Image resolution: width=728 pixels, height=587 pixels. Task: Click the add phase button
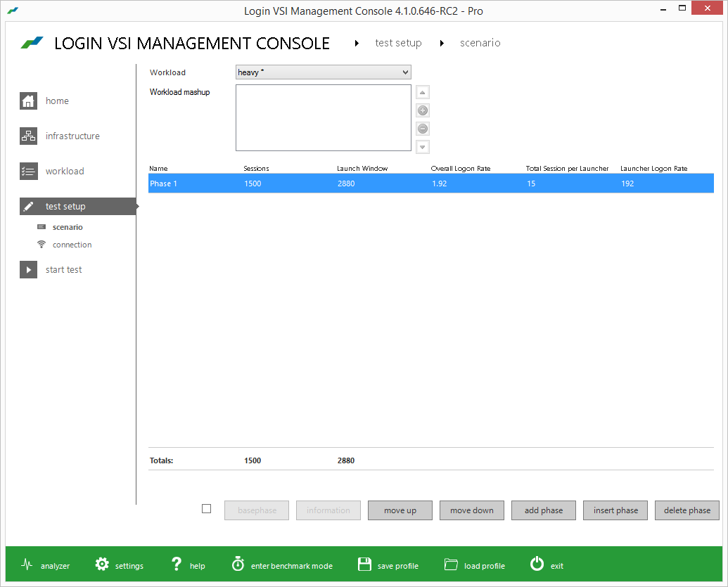(544, 510)
